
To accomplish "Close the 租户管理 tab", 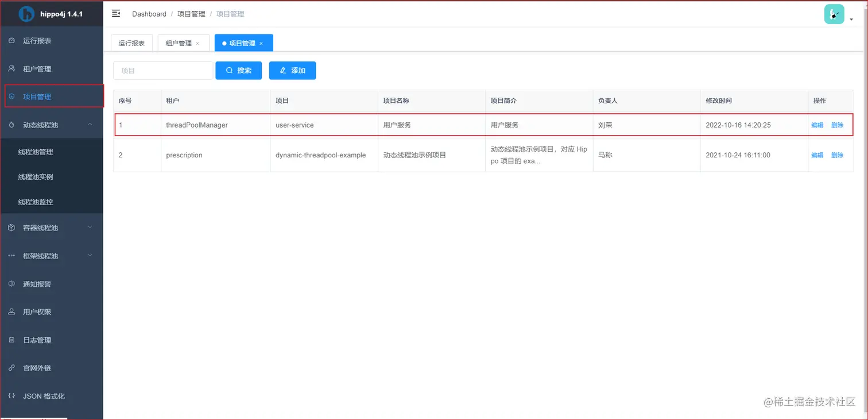I will point(198,44).
